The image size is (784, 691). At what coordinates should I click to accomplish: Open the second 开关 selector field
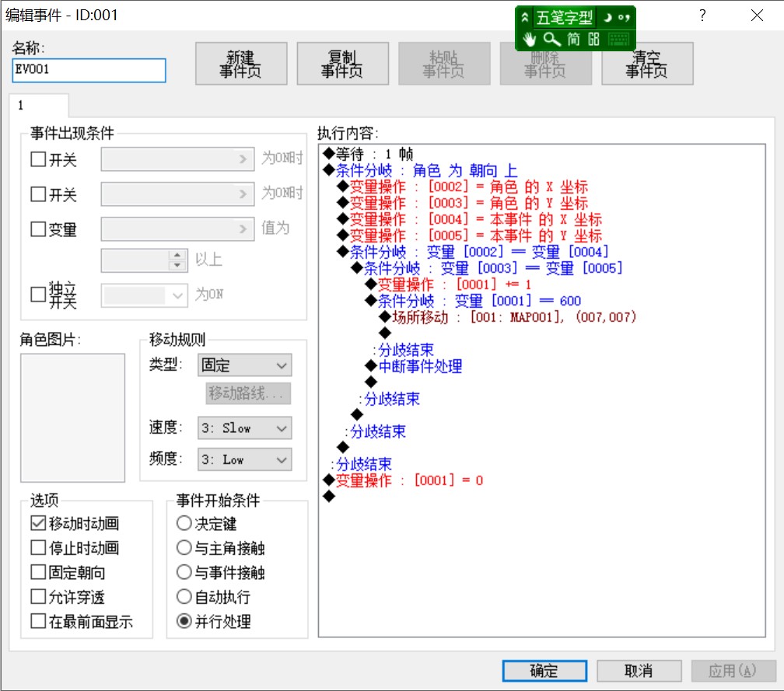(177, 194)
